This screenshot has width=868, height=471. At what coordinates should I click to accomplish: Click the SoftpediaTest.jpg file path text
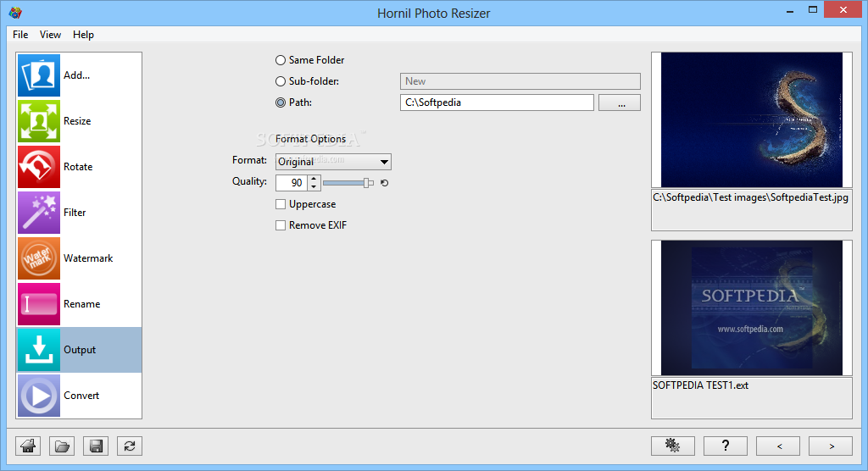pyautogui.click(x=750, y=197)
